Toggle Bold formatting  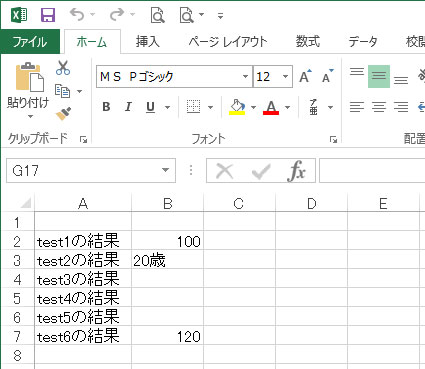coord(106,107)
